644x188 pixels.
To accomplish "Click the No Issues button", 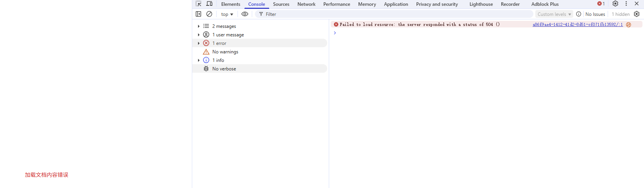I will (595, 14).
